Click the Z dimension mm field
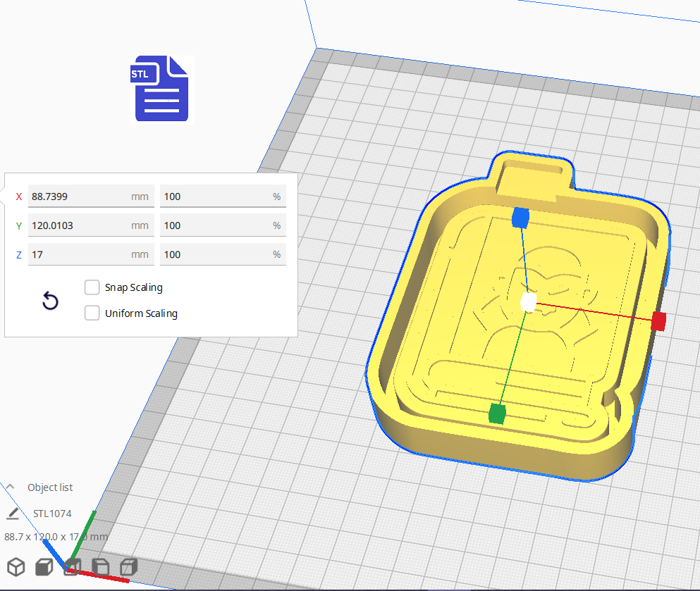Screen dimensions: 700x591 78,254
